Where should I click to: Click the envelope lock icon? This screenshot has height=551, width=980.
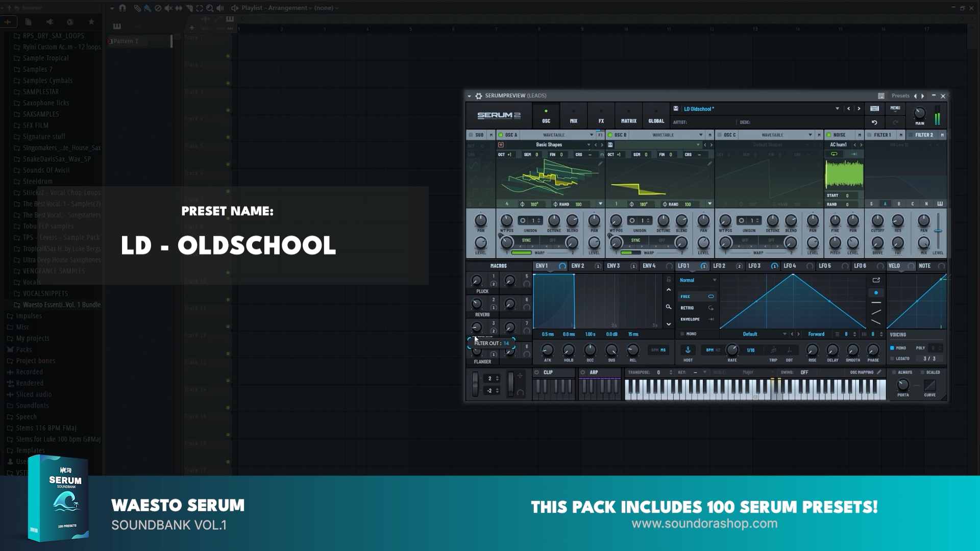[x=669, y=280]
